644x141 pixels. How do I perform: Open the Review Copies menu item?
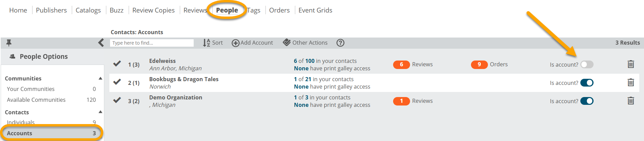153,10
